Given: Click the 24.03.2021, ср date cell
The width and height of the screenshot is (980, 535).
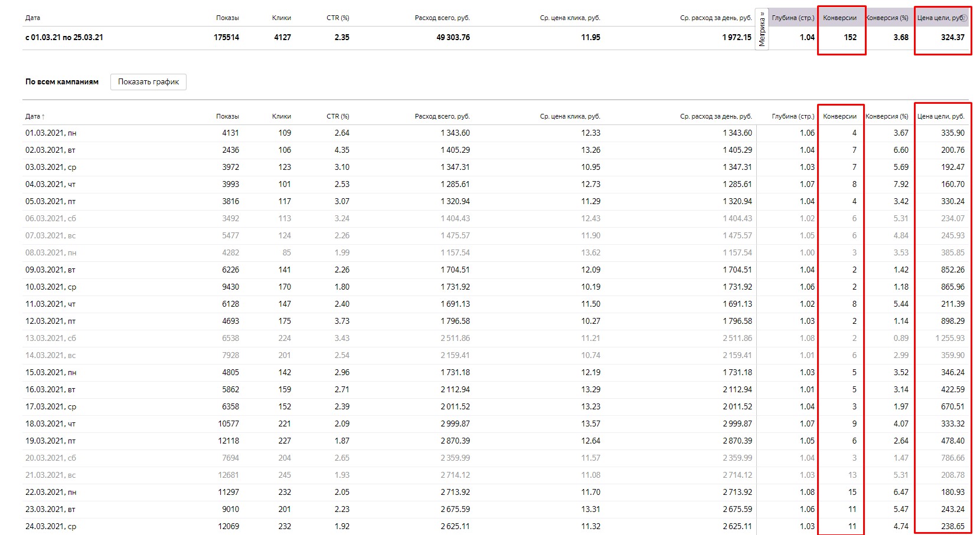Looking at the screenshot, I should click(51, 527).
